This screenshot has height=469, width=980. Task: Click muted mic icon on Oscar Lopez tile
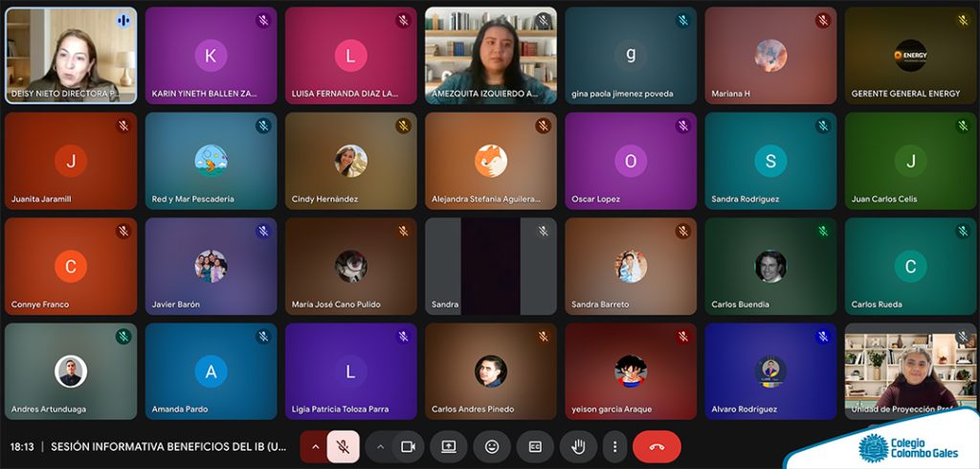point(683,125)
